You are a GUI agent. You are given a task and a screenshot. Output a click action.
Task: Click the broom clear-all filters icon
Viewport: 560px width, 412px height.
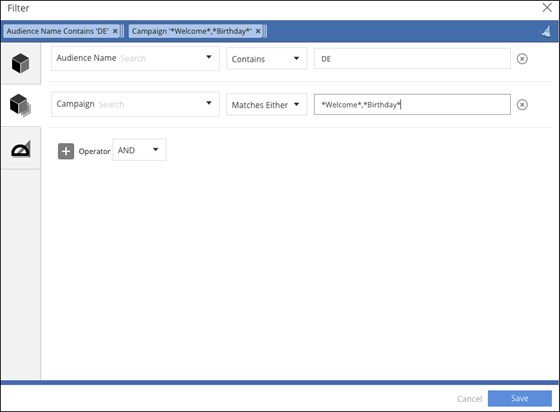545,31
